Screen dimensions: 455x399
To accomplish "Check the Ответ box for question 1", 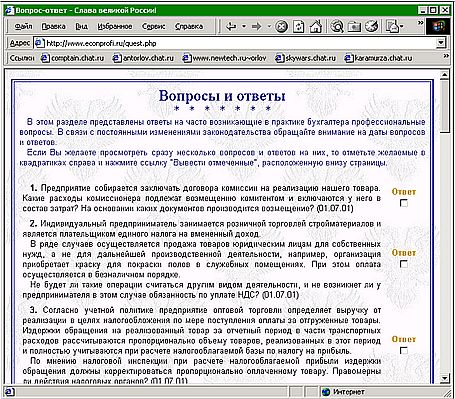I will tap(404, 203).
